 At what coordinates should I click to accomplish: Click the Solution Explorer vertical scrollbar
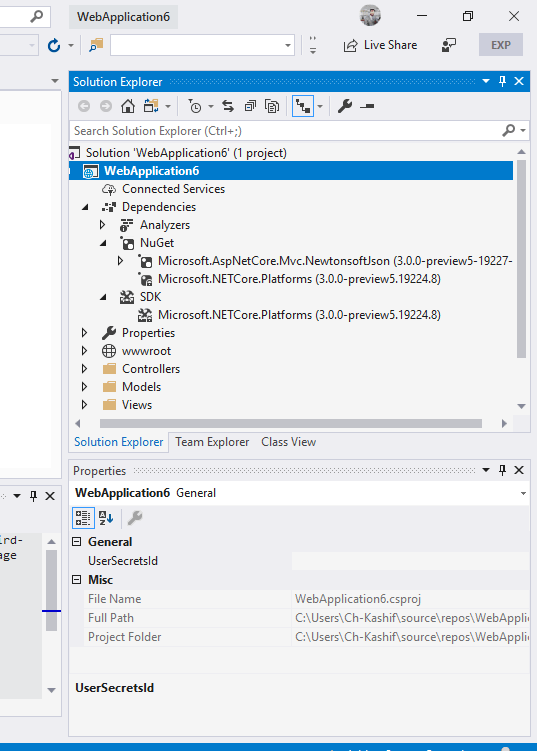point(522,259)
